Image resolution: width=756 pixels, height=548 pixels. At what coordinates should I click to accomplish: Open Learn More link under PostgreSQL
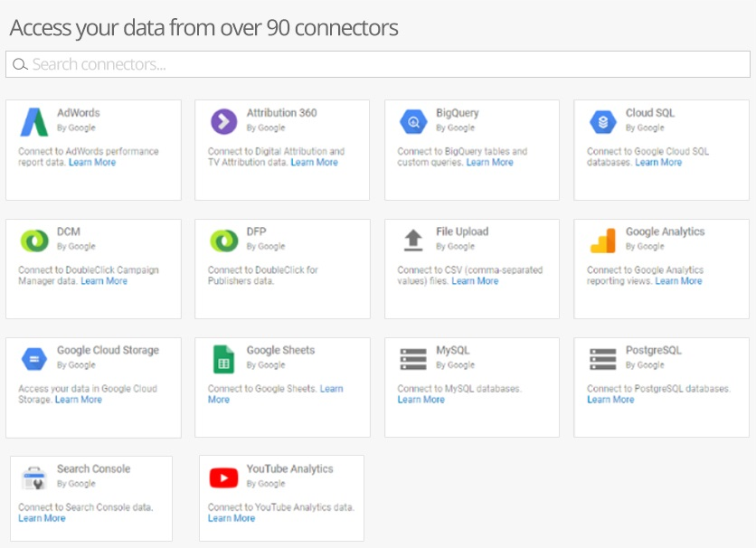click(610, 400)
